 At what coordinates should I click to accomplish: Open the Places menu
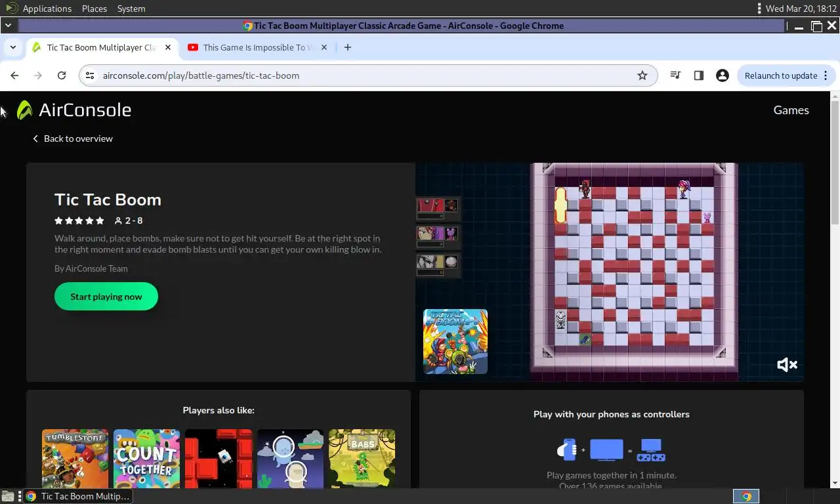tap(94, 9)
